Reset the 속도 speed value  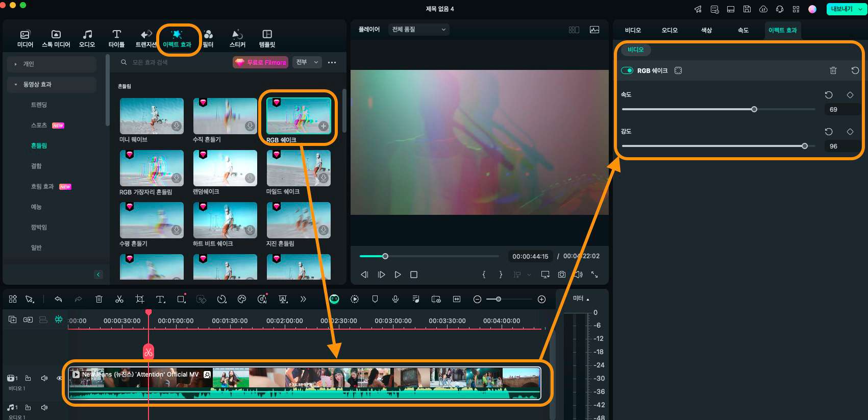pos(829,95)
